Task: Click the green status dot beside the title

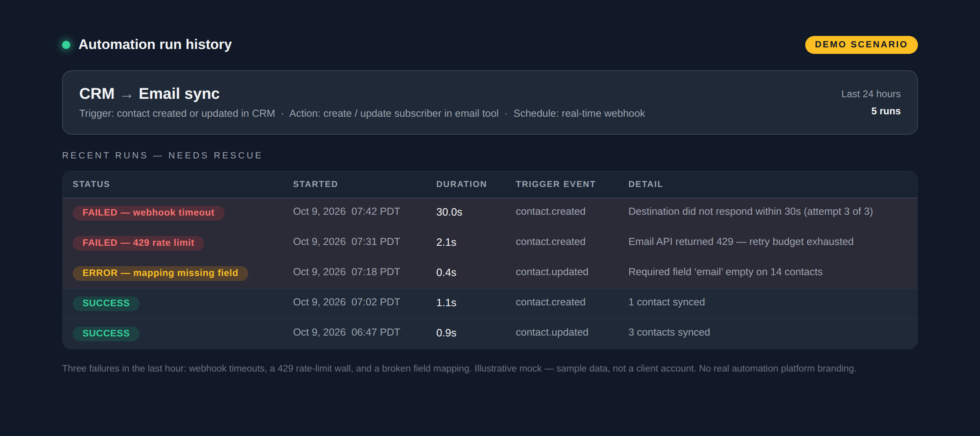Action: (x=66, y=44)
